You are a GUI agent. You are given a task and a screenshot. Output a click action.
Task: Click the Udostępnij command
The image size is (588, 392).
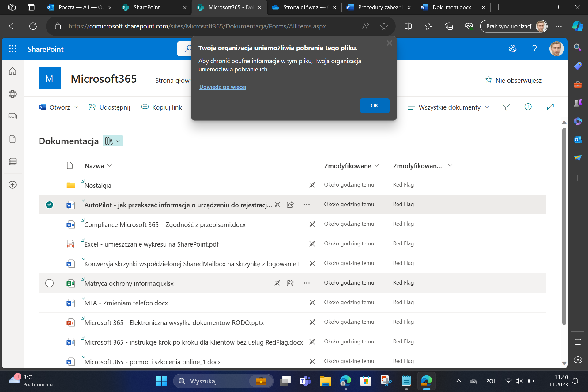click(x=110, y=107)
